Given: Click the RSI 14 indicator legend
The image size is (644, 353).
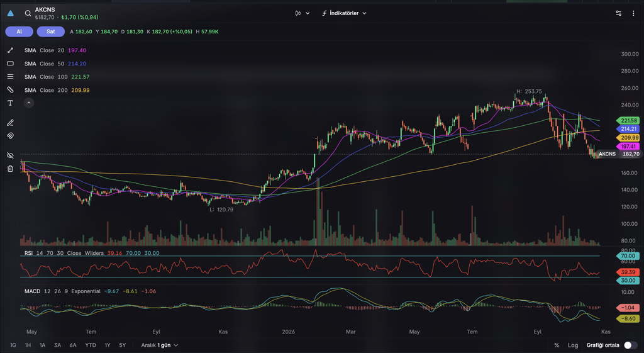Looking at the screenshot, I should pos(92,253).
